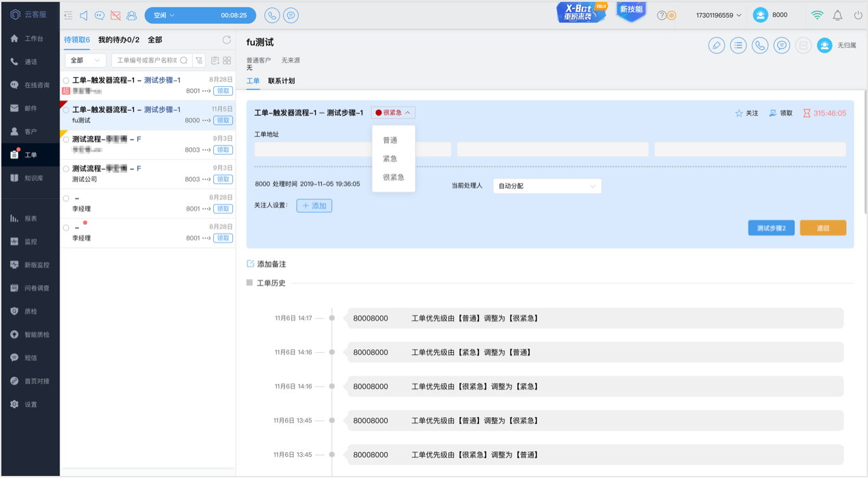The width and height of the screenshot is (868, 478).
Task: Select radio circle of first 李经理 ticket
Action: pos(66,198)
